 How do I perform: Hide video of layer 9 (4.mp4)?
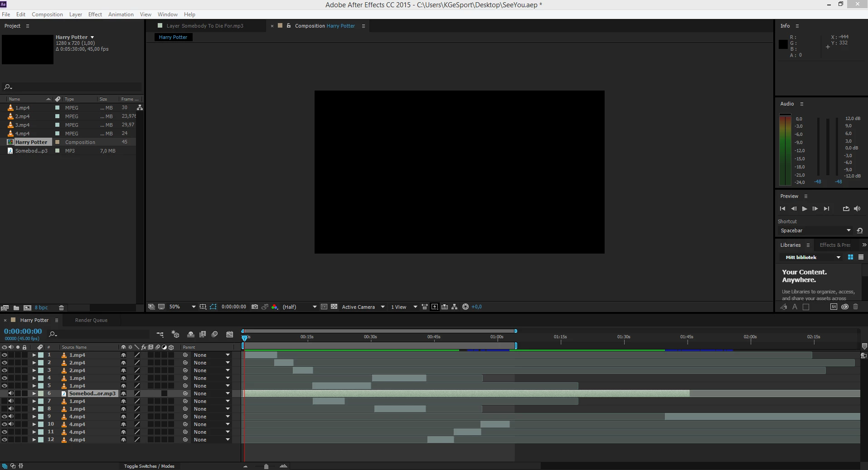[5, 417]
